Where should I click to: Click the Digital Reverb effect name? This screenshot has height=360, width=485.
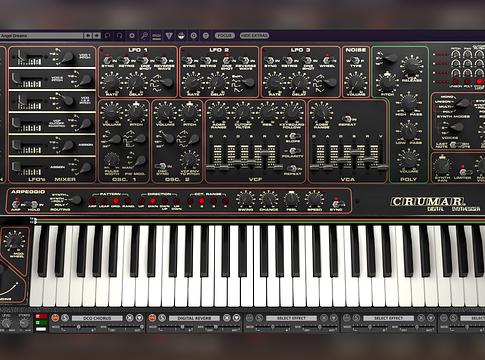[195, 318]
